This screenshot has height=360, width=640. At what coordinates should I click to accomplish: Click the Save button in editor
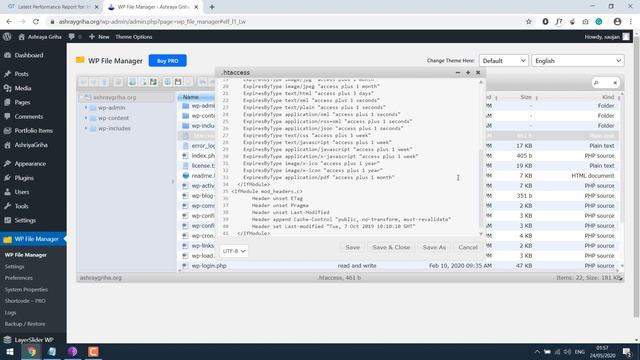[352, 247]
